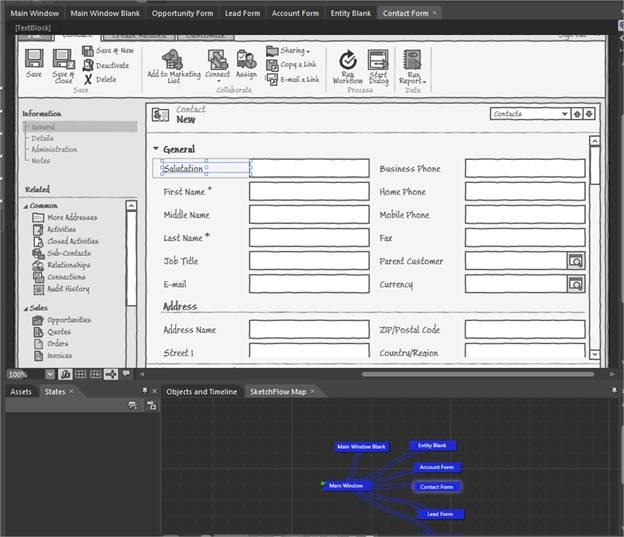The image size is (624, 537).
Task: Click the Parent Customer lookup icon
Action: tap(575, 261)
